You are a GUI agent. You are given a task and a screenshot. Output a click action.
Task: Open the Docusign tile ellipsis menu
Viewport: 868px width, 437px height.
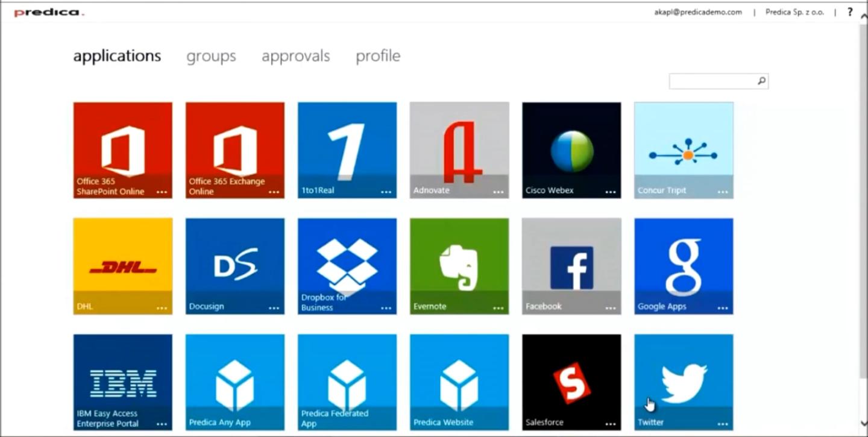[x=274, y=308]
